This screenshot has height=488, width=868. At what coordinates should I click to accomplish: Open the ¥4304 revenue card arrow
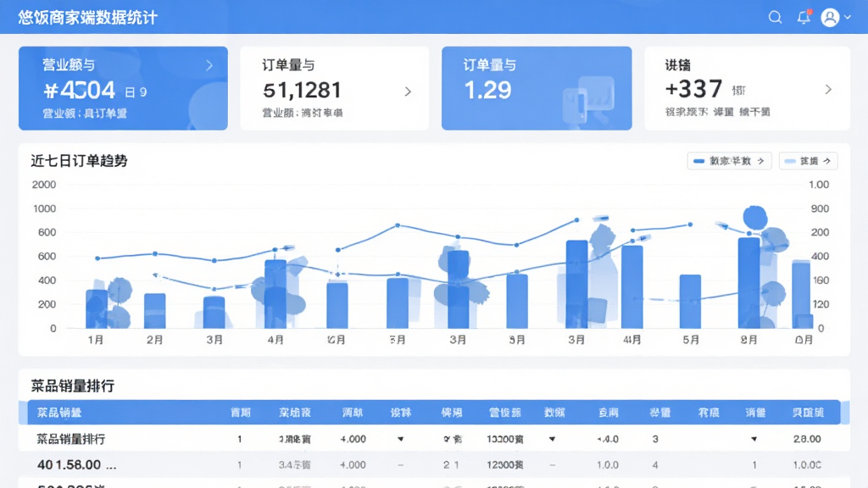(x=209, y=65)
